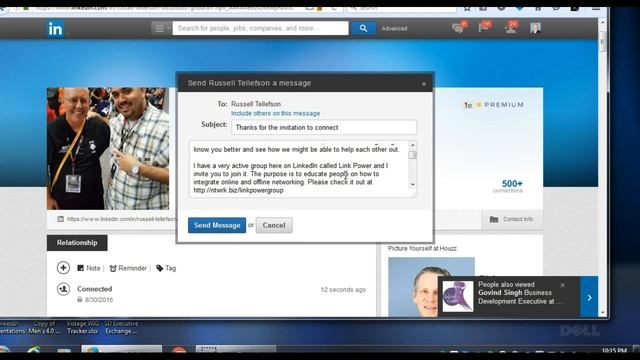Click the Cancel button

point(274,225)
